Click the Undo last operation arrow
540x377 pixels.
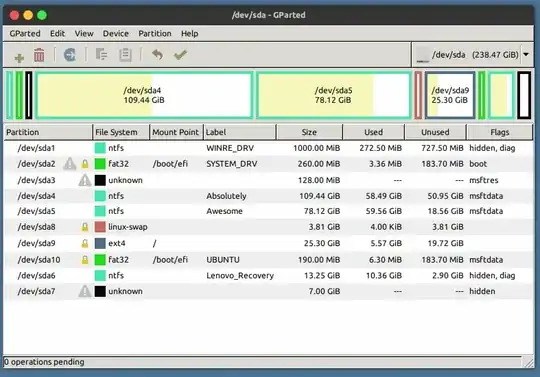pyautogui.click(x=157, y=54)
